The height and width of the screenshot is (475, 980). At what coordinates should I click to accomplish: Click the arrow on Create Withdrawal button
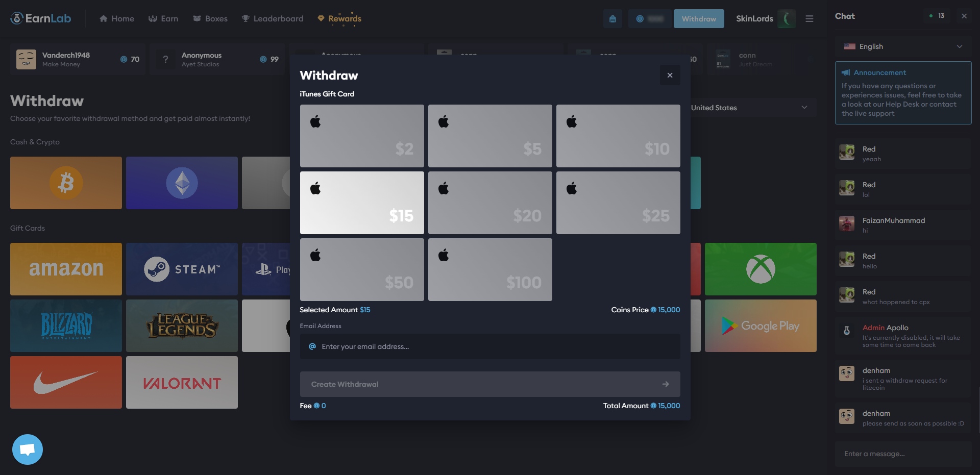tap(666, 384)
